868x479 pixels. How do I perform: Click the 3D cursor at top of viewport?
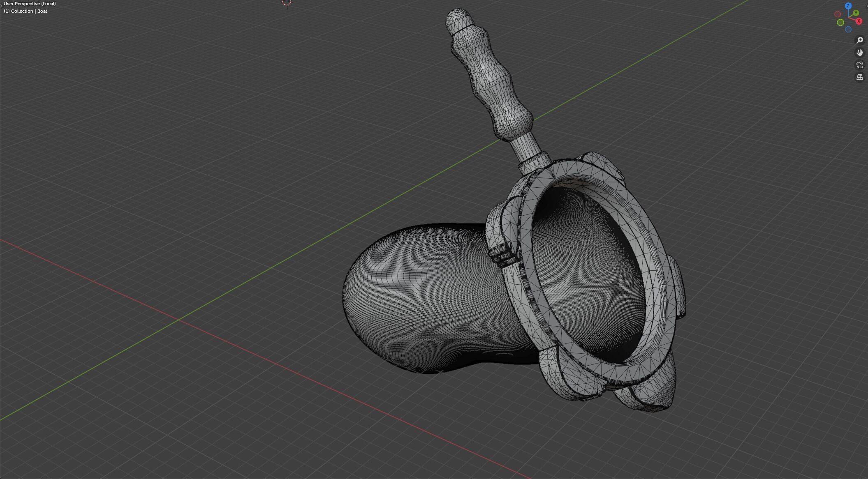click(287, 2)
